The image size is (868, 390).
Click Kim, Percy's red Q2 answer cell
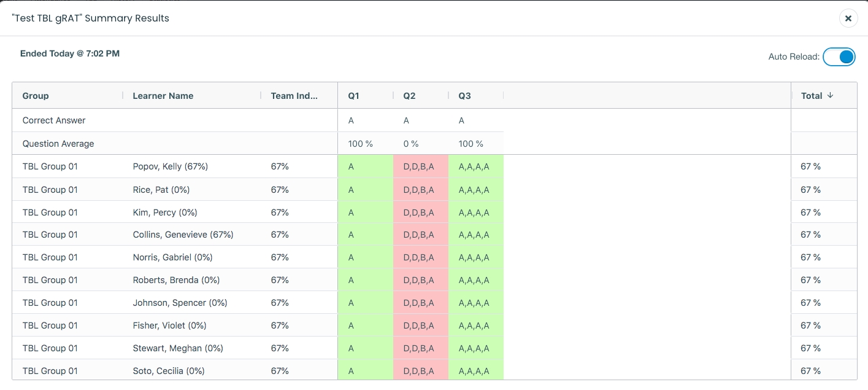coord(420,213)
